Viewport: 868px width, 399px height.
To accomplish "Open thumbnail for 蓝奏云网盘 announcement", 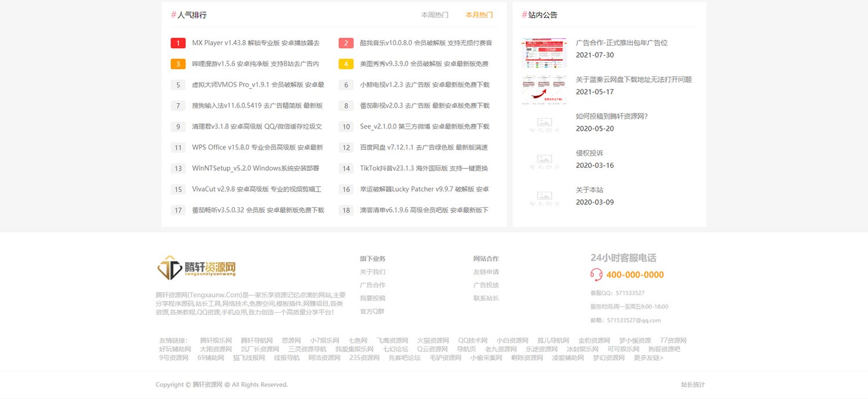I will (544, 89).
